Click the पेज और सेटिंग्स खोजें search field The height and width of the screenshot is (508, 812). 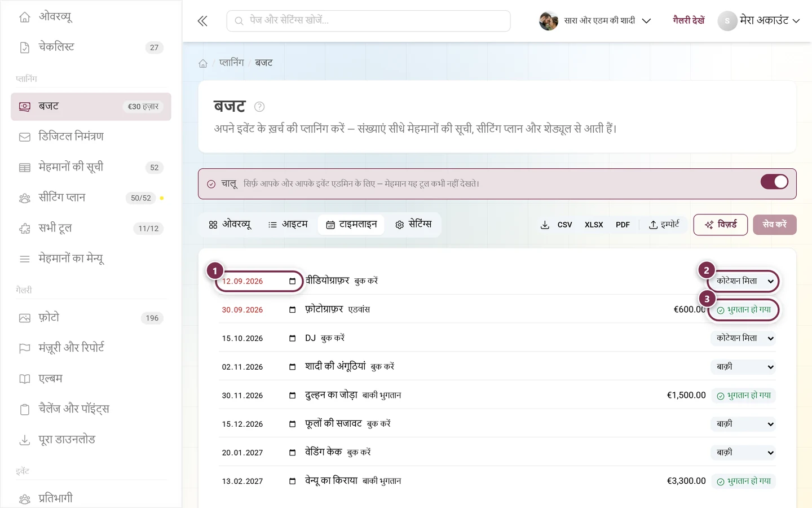(369, 21)
